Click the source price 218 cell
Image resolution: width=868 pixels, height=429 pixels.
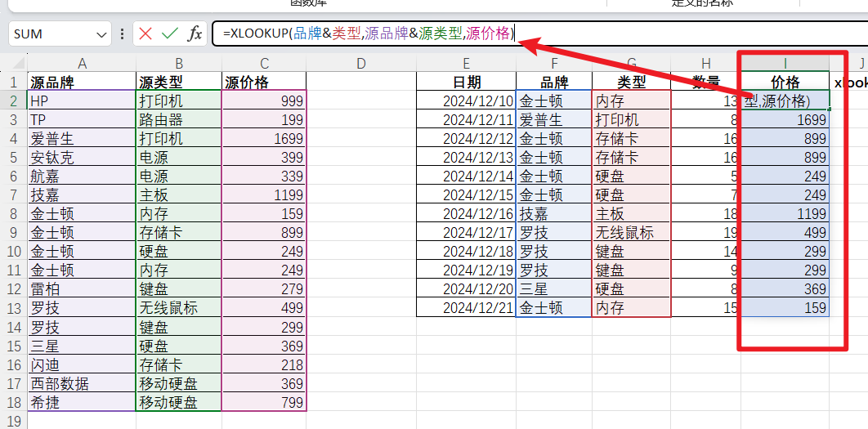(x=264, y=364)
